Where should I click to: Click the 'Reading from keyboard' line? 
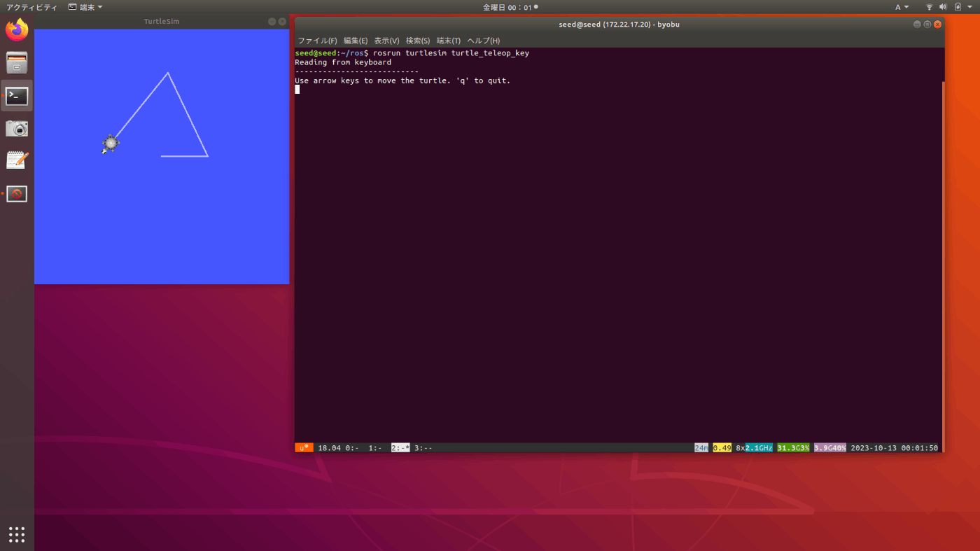click(343, 62)
